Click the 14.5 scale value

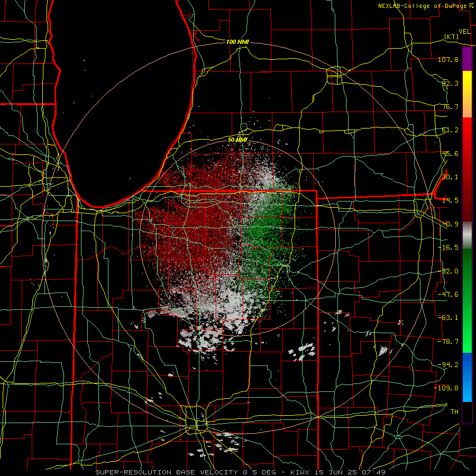pos(450,200)
